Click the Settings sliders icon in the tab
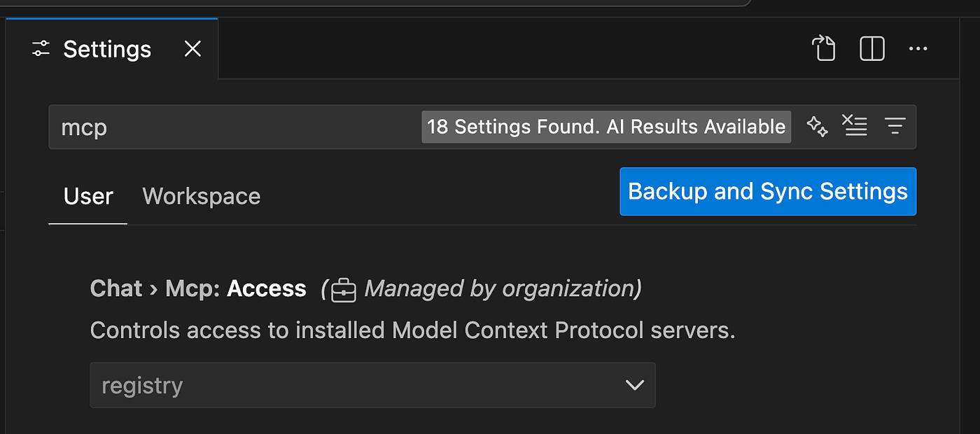980x434 pixels. pos(40,48)
